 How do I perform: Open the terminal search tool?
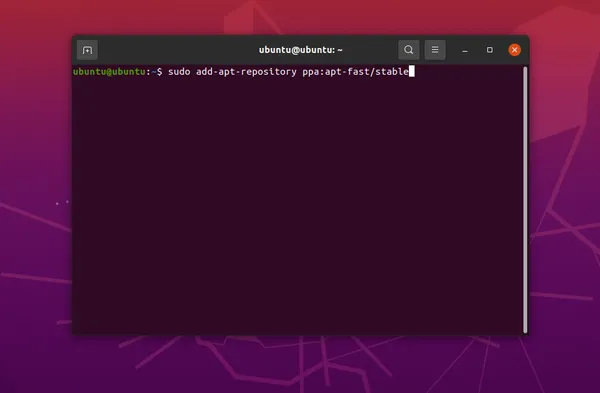click(409, 50)
